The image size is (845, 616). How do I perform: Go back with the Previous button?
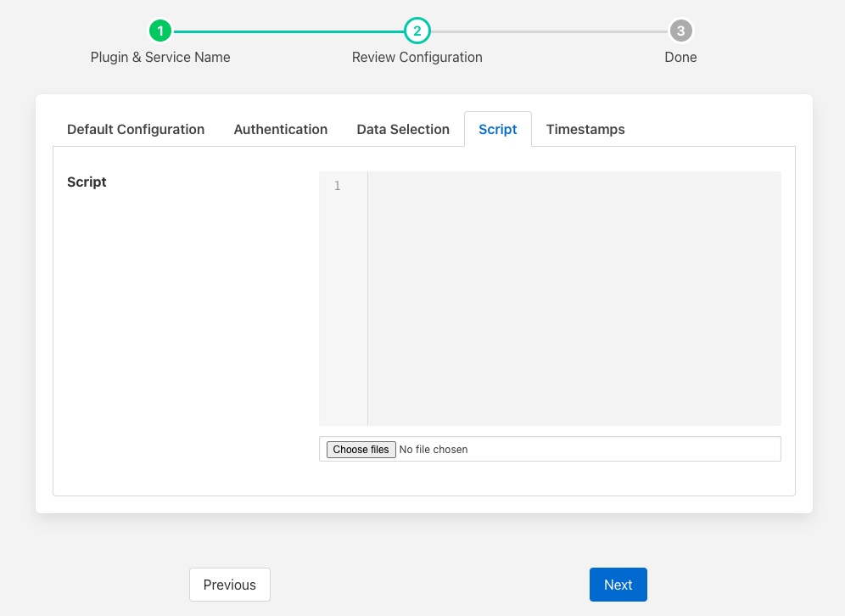click(x=229, y=585)
